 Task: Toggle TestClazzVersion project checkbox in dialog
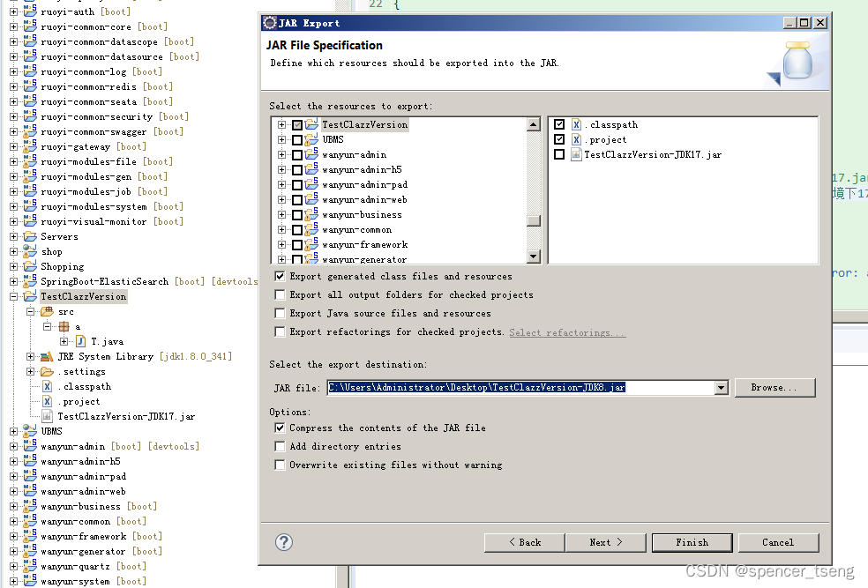pos(297,125)
